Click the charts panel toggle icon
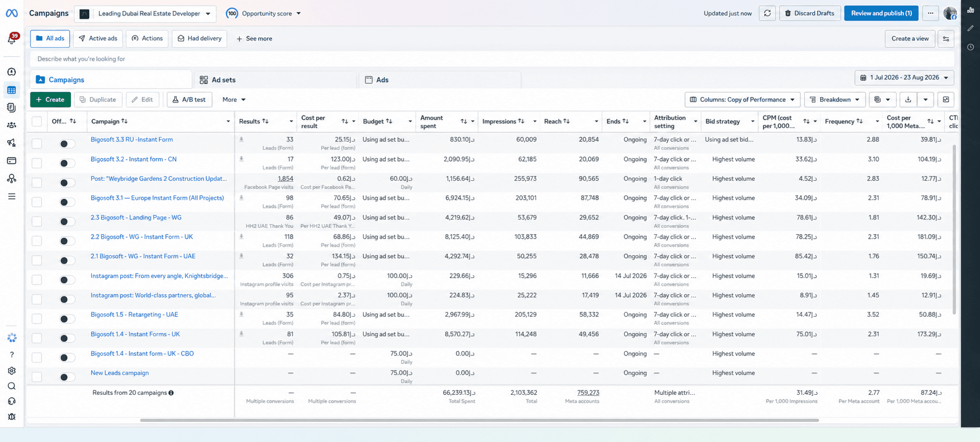The image size is (980, 442). pyautogui.click(x=946, y=100)
